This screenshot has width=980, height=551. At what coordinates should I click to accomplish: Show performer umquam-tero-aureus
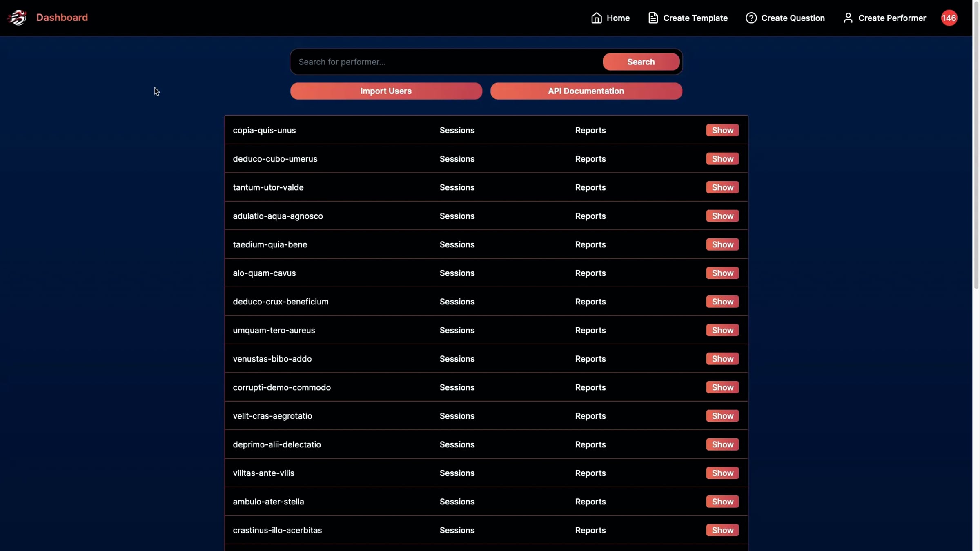722,330
